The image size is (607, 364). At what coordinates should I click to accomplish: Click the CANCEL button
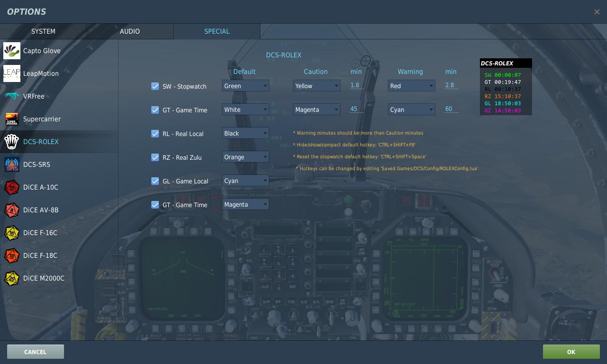click(36, 352)
